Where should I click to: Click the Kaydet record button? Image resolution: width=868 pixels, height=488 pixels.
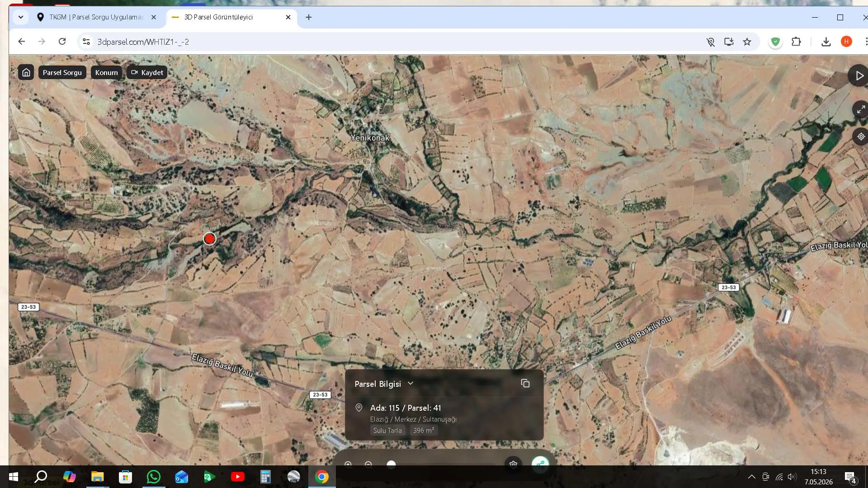147,72
